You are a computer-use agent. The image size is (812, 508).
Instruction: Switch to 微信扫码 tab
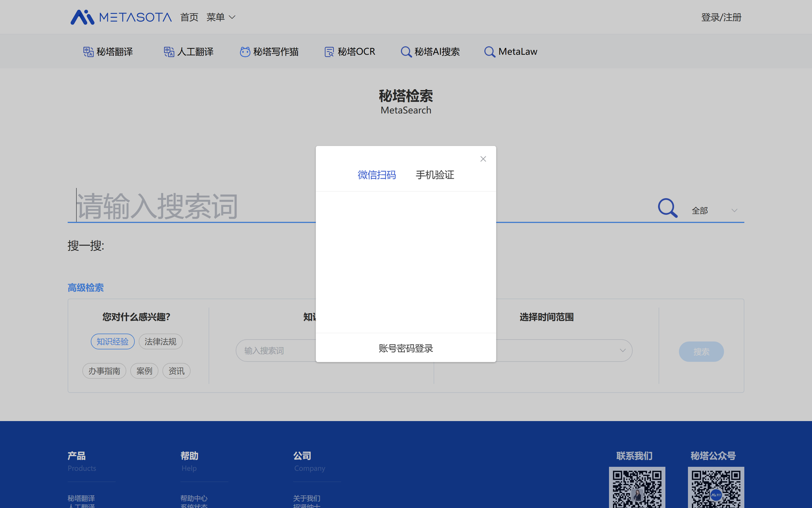pyautogui.click(x=377, y=175)
